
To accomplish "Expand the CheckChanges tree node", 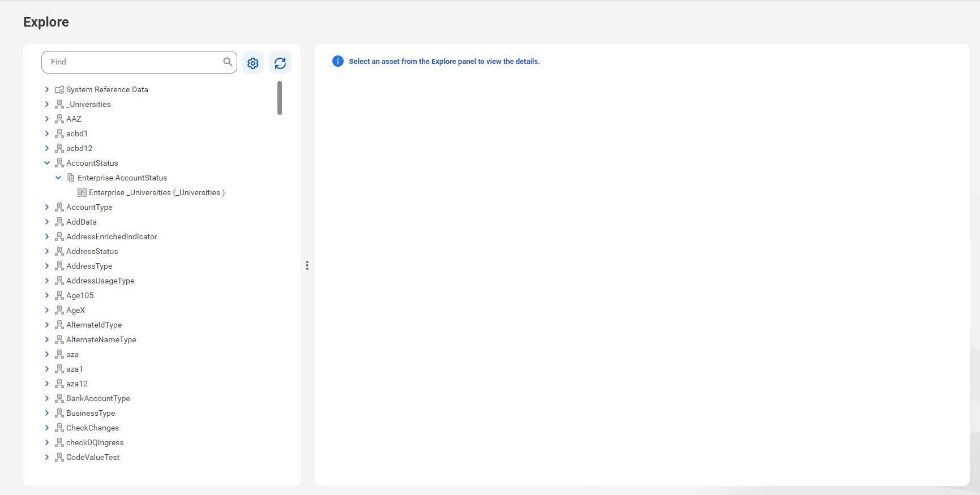I will pos(47,428).
